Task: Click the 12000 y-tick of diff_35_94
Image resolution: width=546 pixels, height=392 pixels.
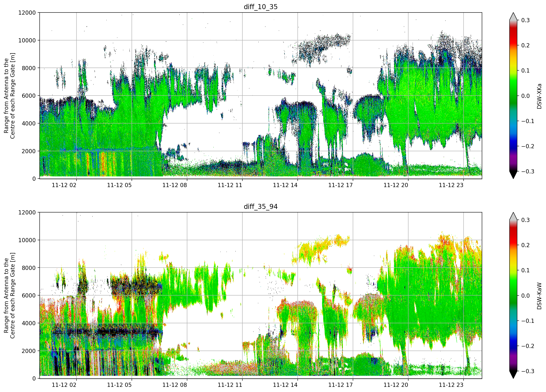Action: (x=27, y=213)
